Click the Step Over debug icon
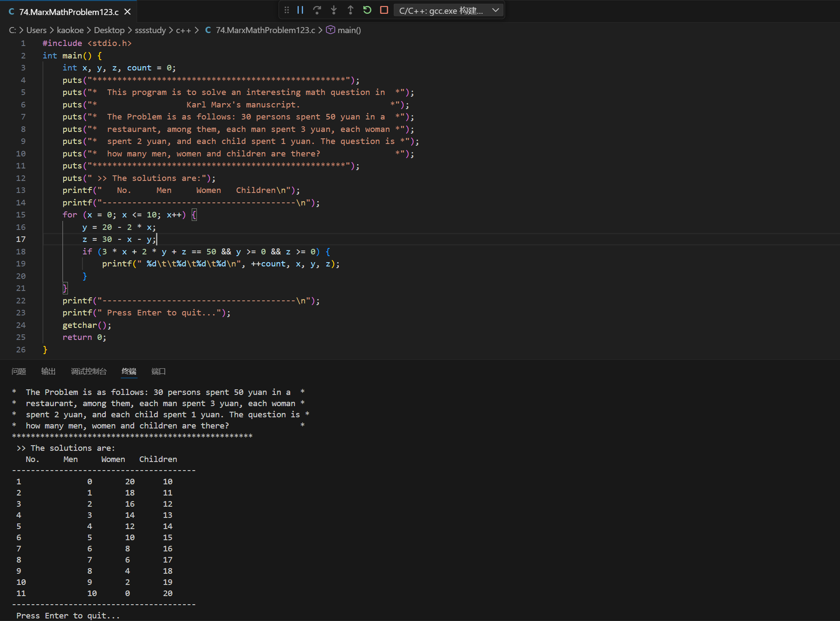Viewport: 840px width, 621px height. click(317, 10)
